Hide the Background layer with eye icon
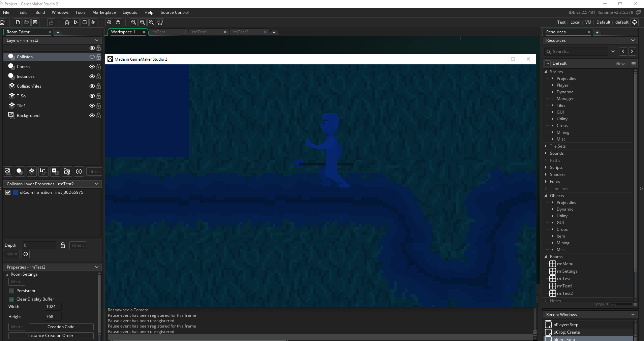Image resolution: width=644 pixels, height=341 pixels. [x=92, y=116]
